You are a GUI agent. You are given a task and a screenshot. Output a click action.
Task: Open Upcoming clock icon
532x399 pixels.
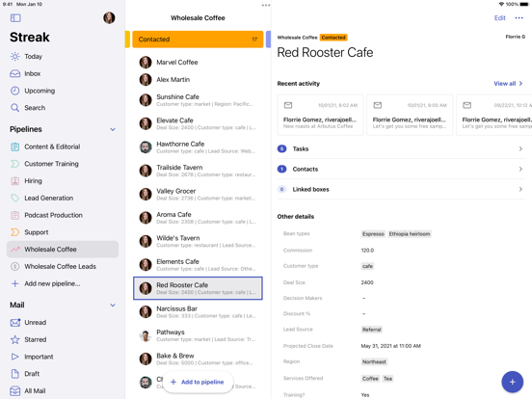click(14, 91)
